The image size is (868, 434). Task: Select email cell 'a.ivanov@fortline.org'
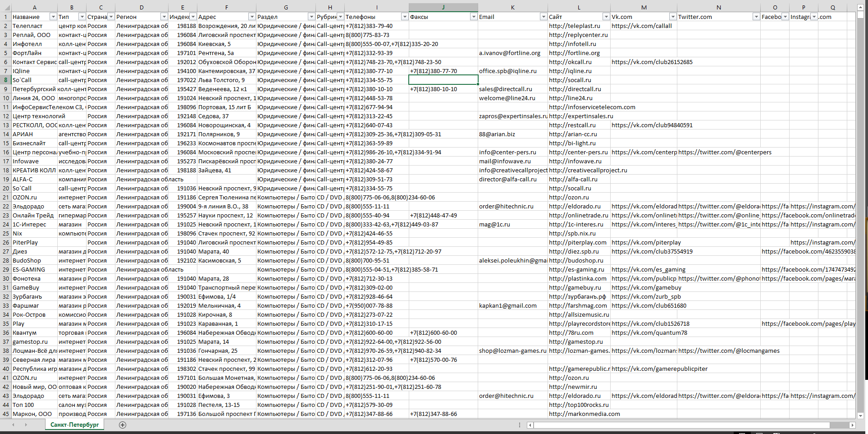(x=513, y=53)
